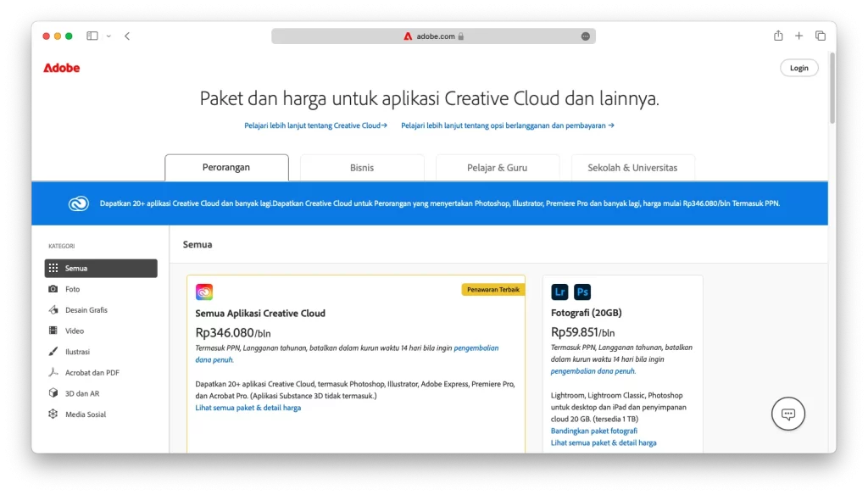This screenshot has height=495, width=868.
Task: Open the Video category
Action: [75, 331]
